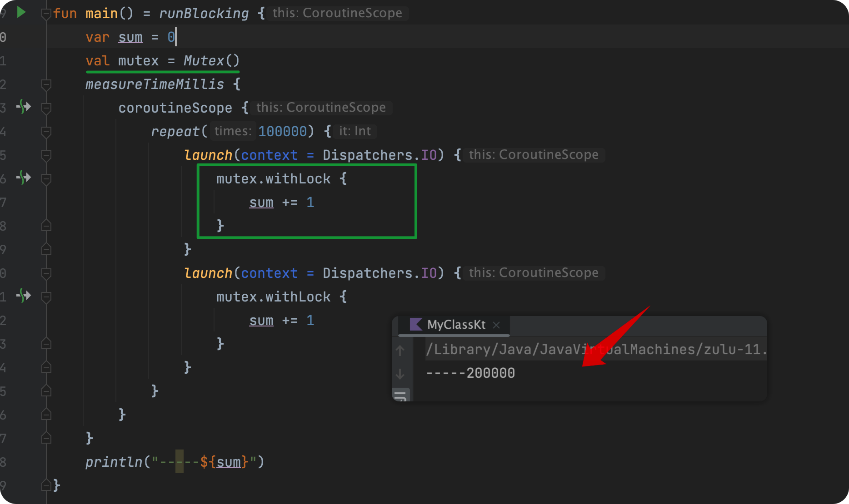Click the suspend-call gutter icon beside the second mutex.withLock
The height and width of the screenshot is (504, 849).
24,296
